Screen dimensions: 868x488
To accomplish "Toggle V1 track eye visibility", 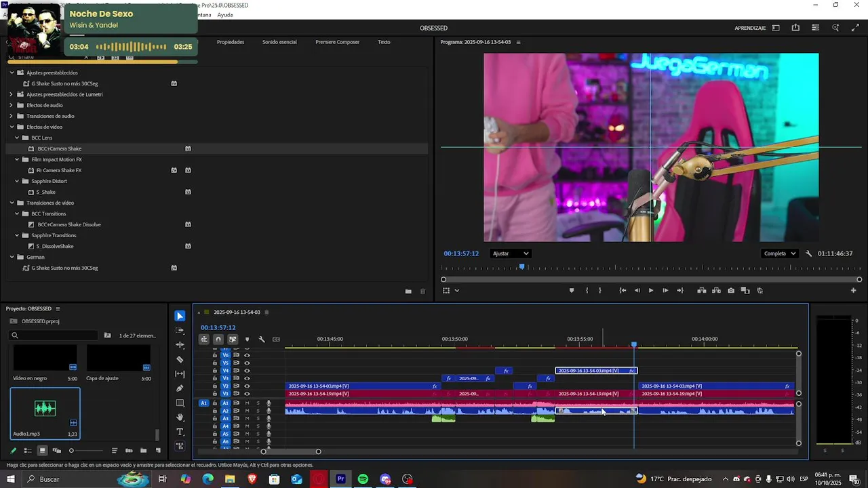I will (x=247, y=394).
